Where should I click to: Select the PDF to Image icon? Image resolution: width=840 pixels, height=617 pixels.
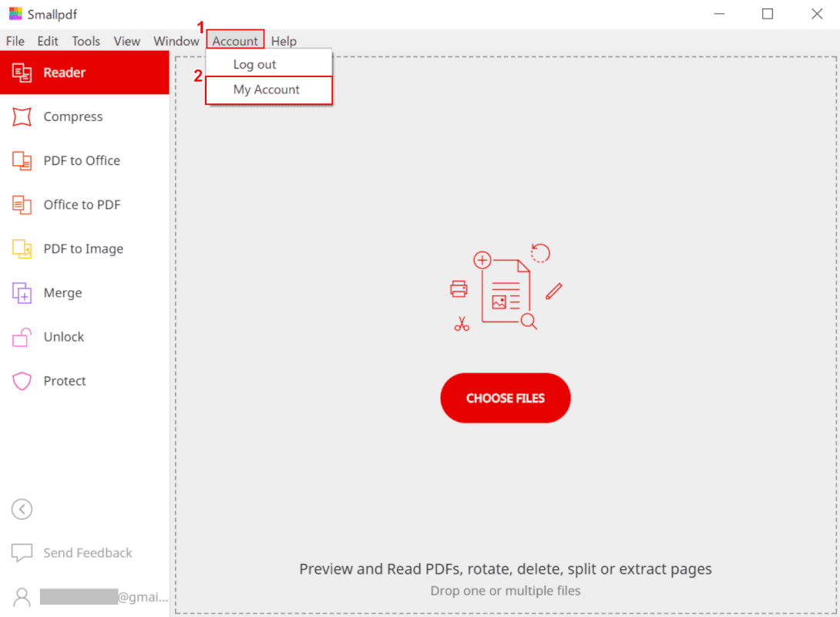point(22,249)
